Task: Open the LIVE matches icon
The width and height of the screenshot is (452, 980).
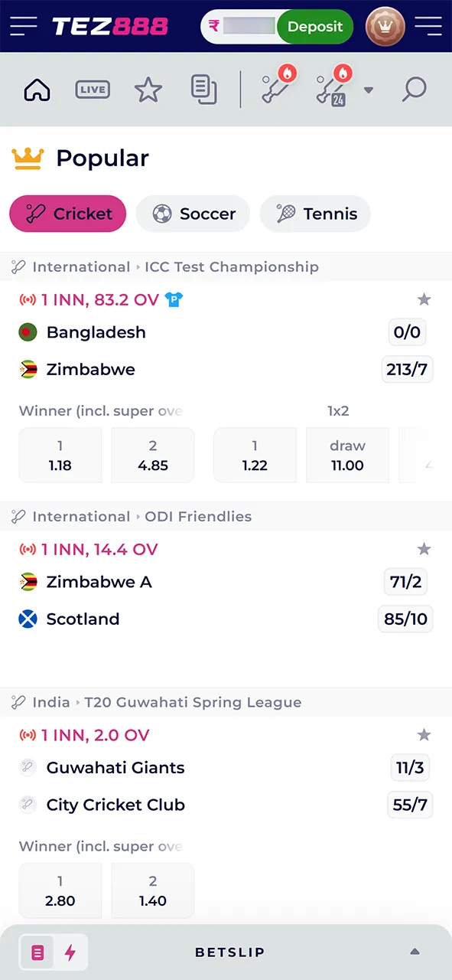Action: pyautogui.click(x=92, y=90)
